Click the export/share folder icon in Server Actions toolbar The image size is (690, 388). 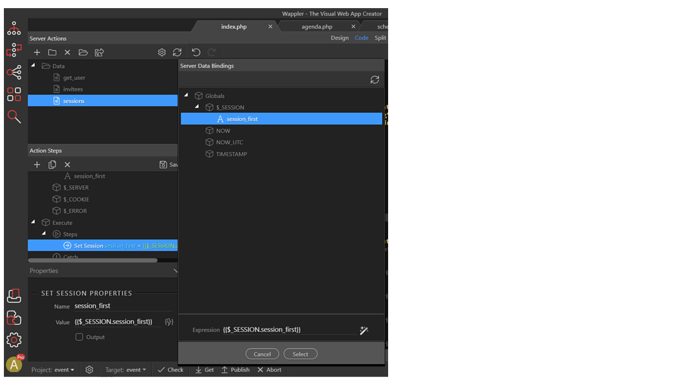pyautogui.click(x=99, y=52)
